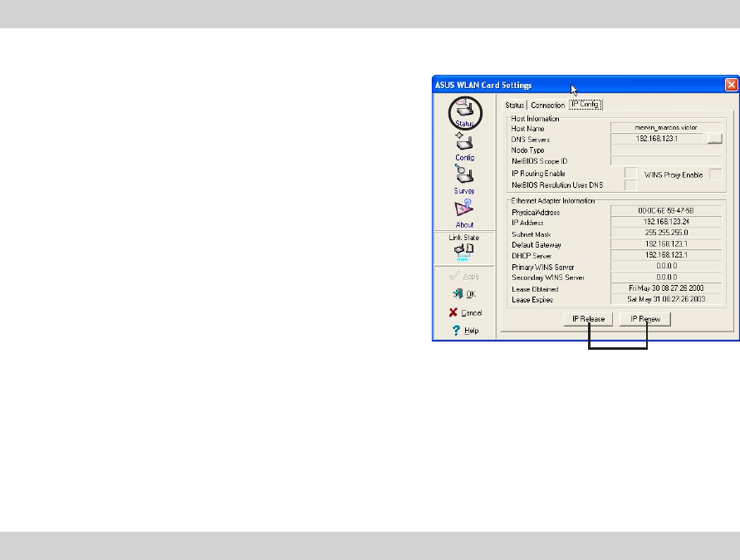Click the Link State connection icon
The height and width of the screenshot is (560, 740).
tap(463, 252)
